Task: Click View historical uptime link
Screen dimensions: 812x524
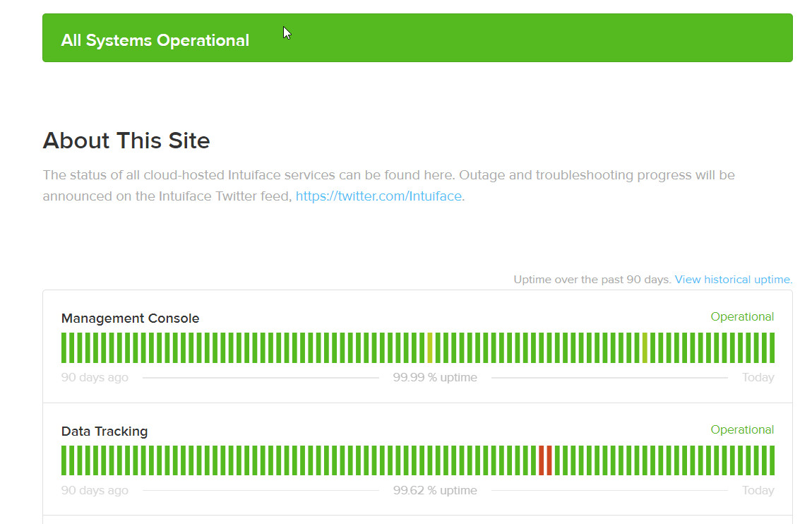Action: tap(734, 280)
